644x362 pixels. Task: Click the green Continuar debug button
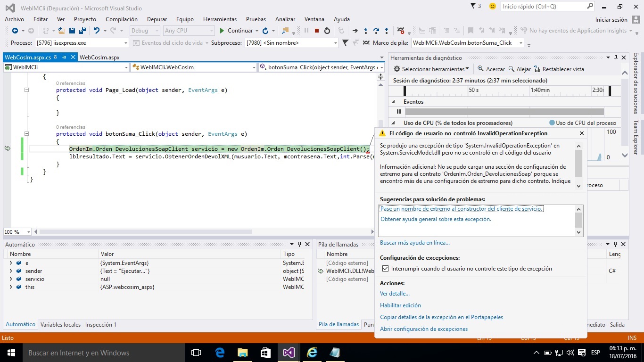[236, 31]
